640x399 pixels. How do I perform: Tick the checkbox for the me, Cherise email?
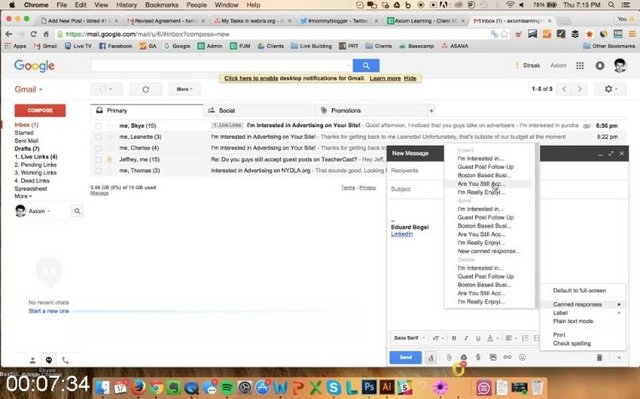coord(98,148)
